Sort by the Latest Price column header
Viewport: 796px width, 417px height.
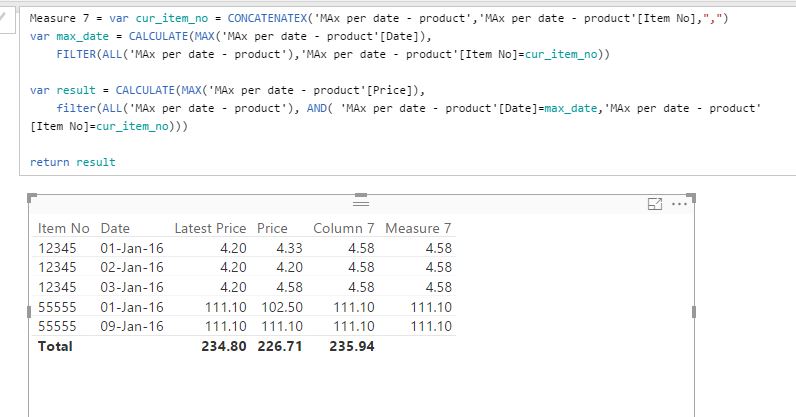coord(210,229)
